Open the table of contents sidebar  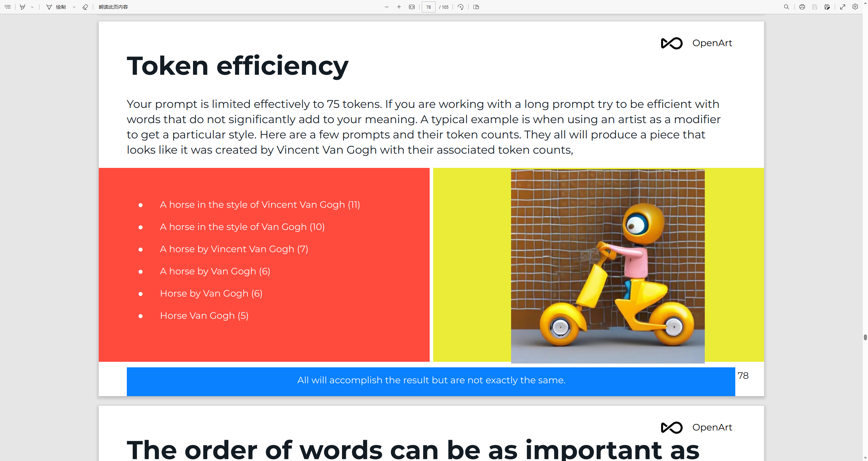tap(8, 7)
